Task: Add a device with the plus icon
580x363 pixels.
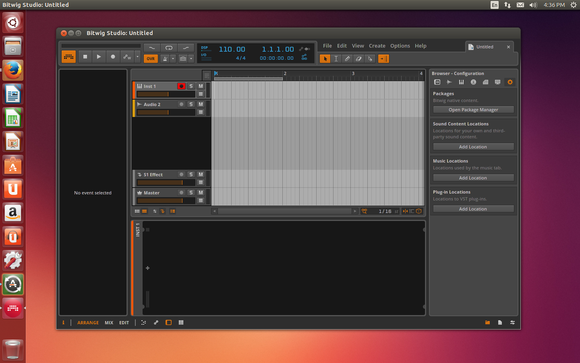Action: (x=148, y=268)
